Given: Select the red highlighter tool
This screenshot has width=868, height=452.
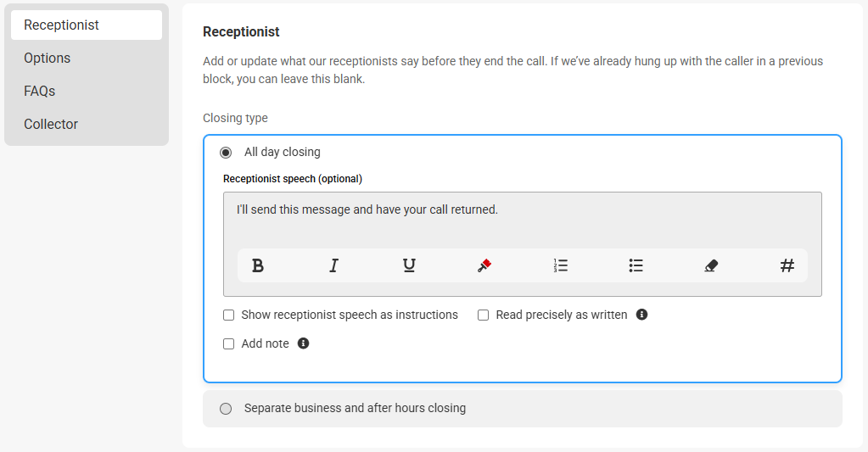Looking at the screenshot, I should click(484, 265).
